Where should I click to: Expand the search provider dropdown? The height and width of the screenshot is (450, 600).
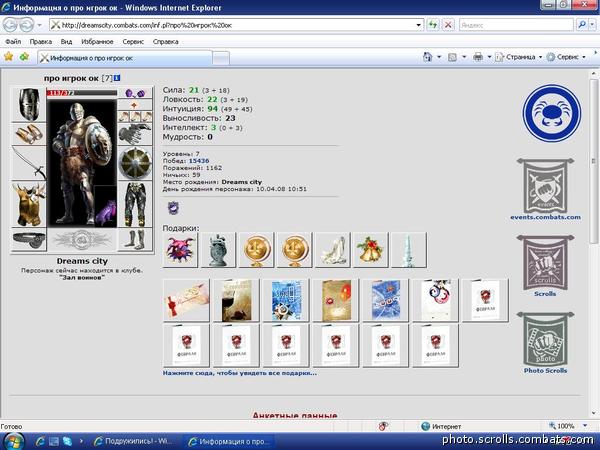click(592, 25)
